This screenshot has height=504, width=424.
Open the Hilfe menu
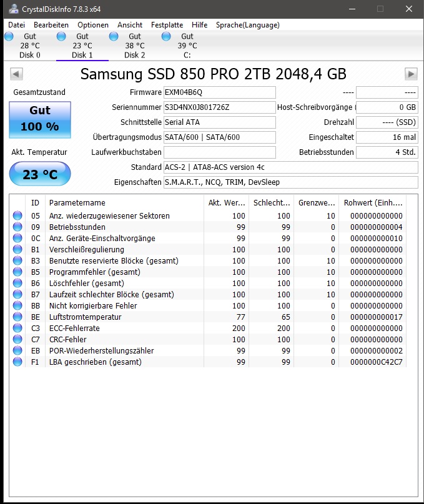coord(199,25)
